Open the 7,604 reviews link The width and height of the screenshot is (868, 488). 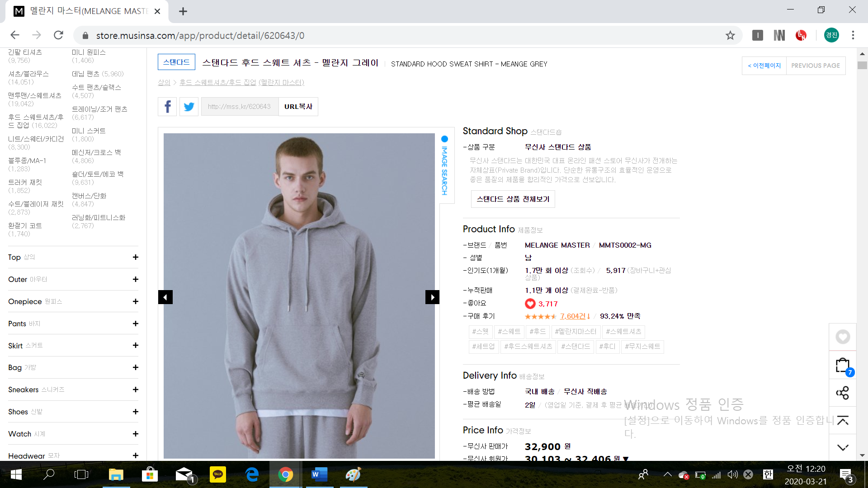pyautogui.click(x=572, y=316)
